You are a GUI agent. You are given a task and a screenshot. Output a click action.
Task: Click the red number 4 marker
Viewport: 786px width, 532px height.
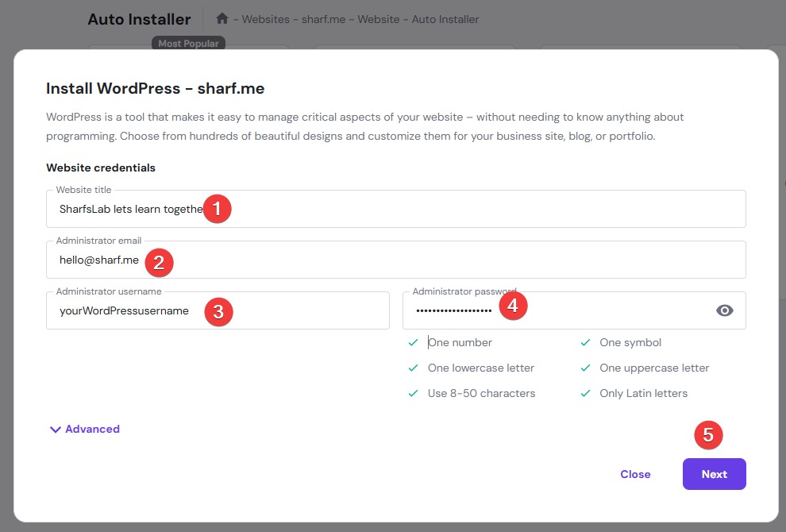(x=513, y=305)
